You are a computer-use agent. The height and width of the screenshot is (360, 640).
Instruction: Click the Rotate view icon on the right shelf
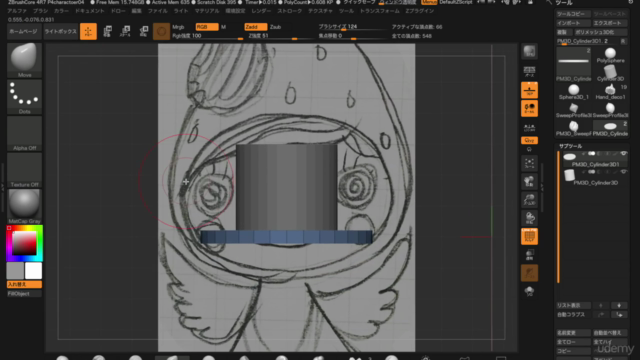(x=529, y=218)
